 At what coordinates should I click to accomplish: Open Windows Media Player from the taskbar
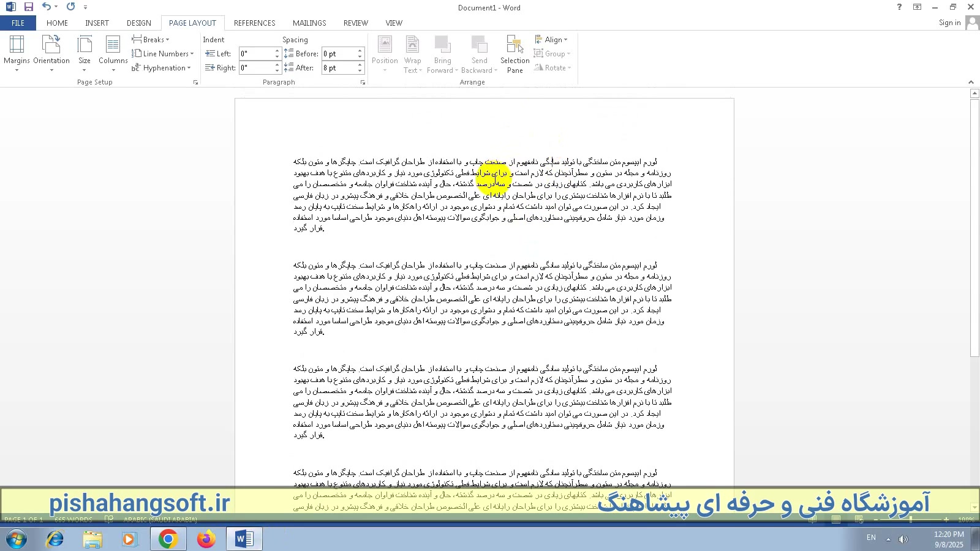click(129, 539)
